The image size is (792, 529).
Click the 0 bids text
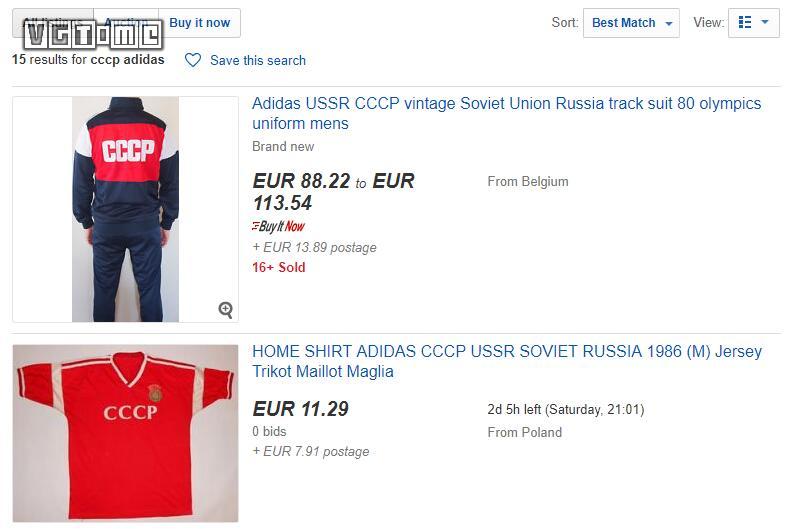click(270, 431)
